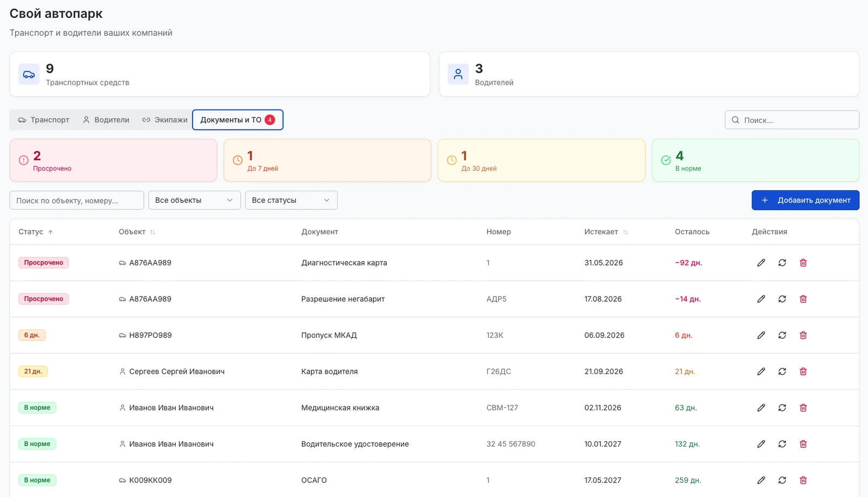Viewport: 868px width, 497px height.
Task: Edit the Карта водителя document
Action: [761, 372]
